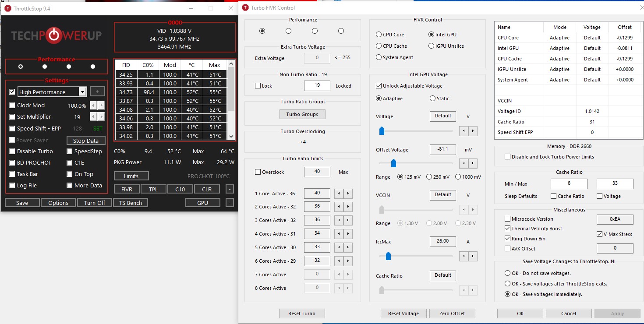644x324 pixels.
Task: Click the scroll-down arrow of the core table
Action: (231, 136)
